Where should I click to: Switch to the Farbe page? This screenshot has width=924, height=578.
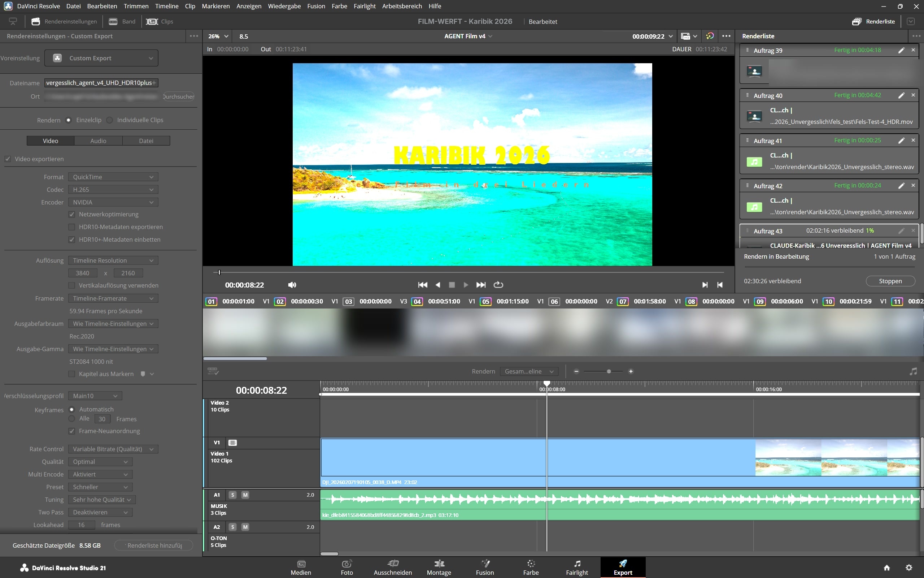click(x=531, y=567)
